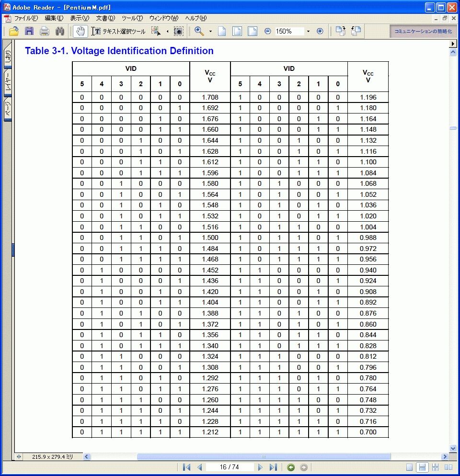This screenshot has width=460, height=476.
Task: Set view to Actual Size page icon
Action: pyautogui.click(x=222, y=31)
